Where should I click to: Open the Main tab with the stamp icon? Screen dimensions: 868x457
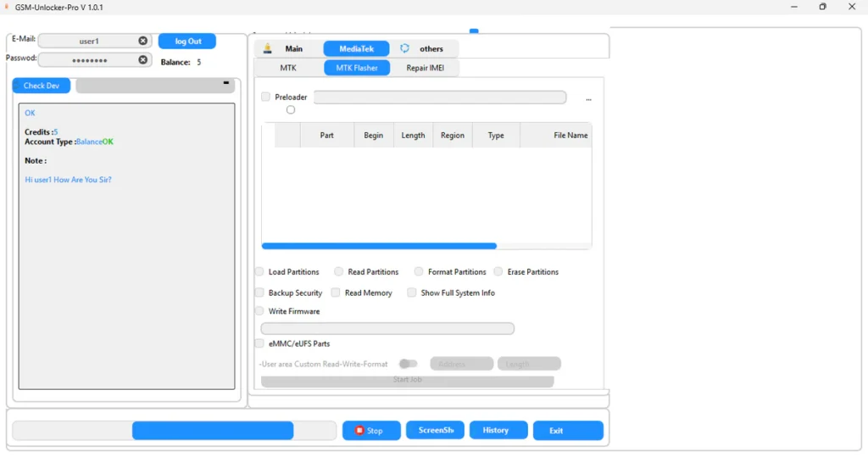[285, 49]
